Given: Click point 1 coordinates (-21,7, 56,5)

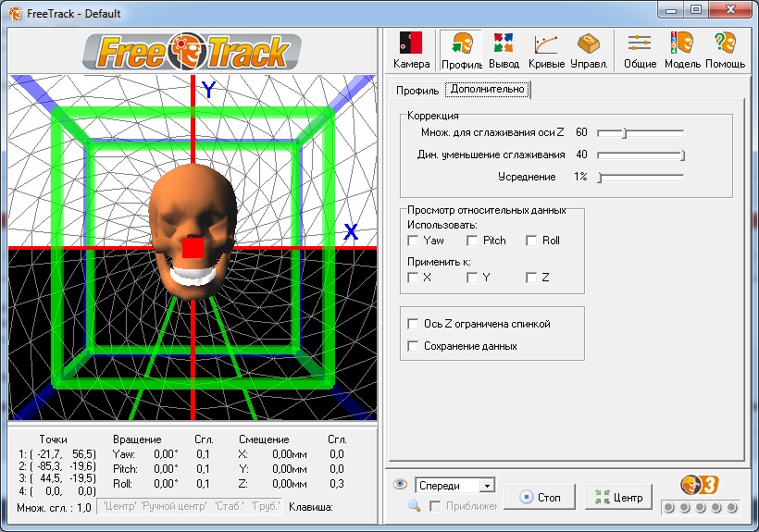Looking at the screenshot, I should pyautogui.click(x=57, y=454).
